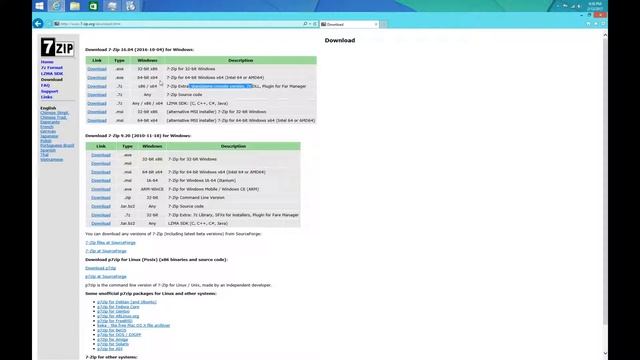Click the 7-Zip logo image
The width and height of the screenshot is (640, 360).
click(57, 47)
